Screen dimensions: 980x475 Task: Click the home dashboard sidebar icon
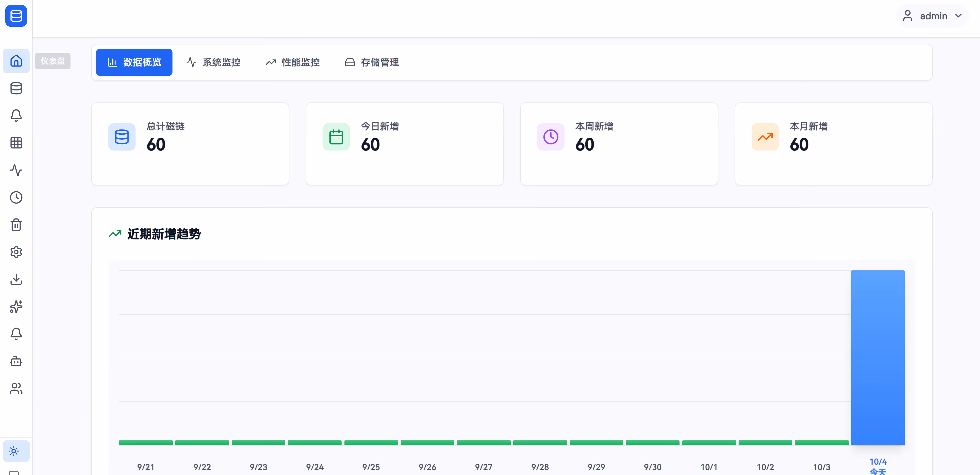point(16,61)
